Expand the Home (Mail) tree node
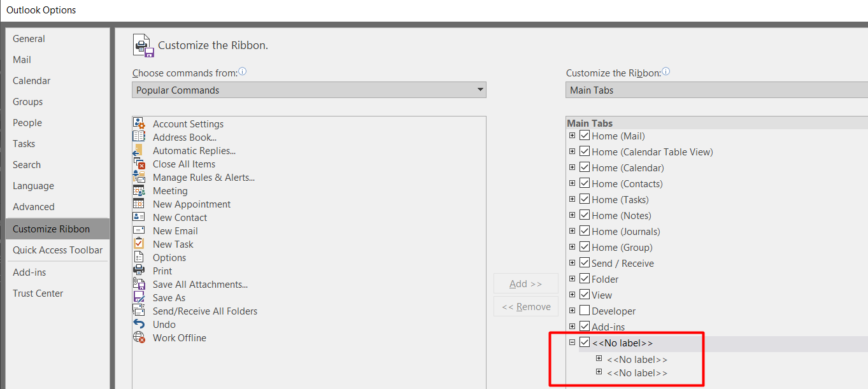 click(572, 135)
